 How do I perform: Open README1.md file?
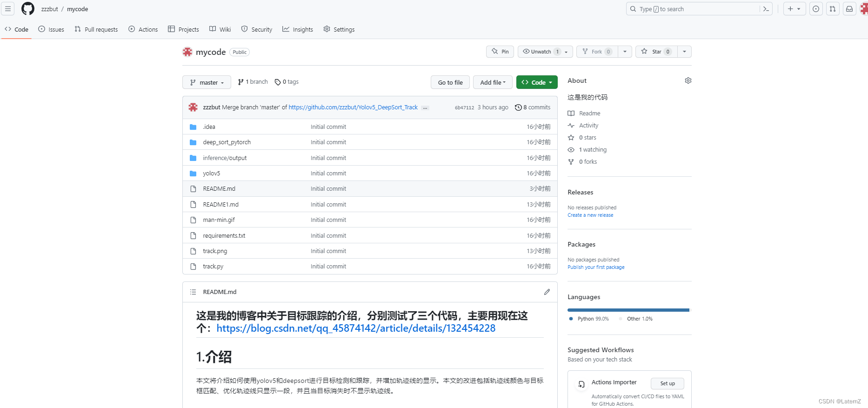click(x=220, y=204)
